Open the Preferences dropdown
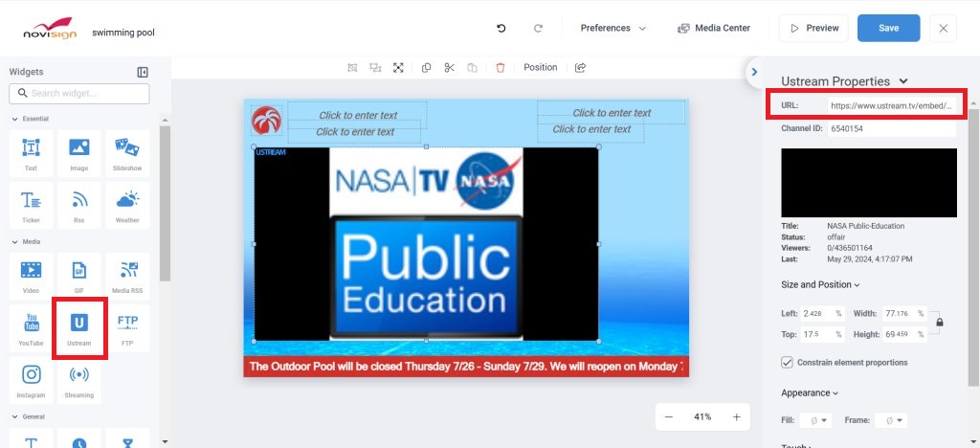 tap(612, 28)
